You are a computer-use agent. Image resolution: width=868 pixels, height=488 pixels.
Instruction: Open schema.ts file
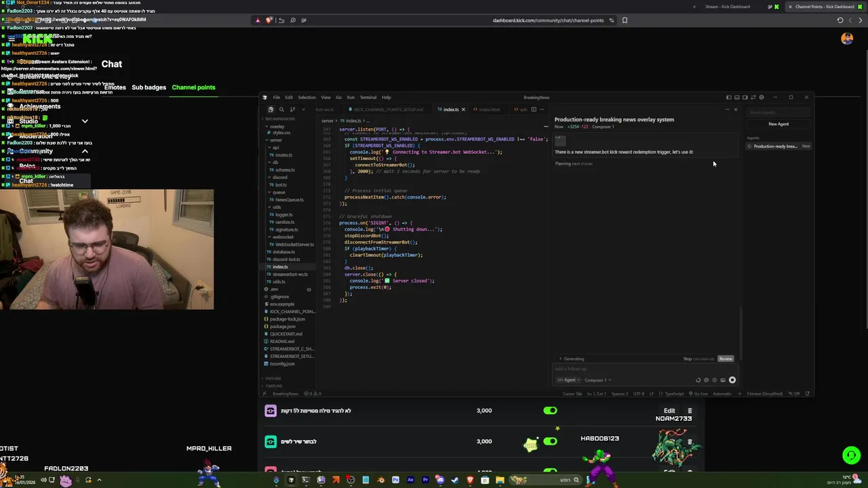point(285,170)
